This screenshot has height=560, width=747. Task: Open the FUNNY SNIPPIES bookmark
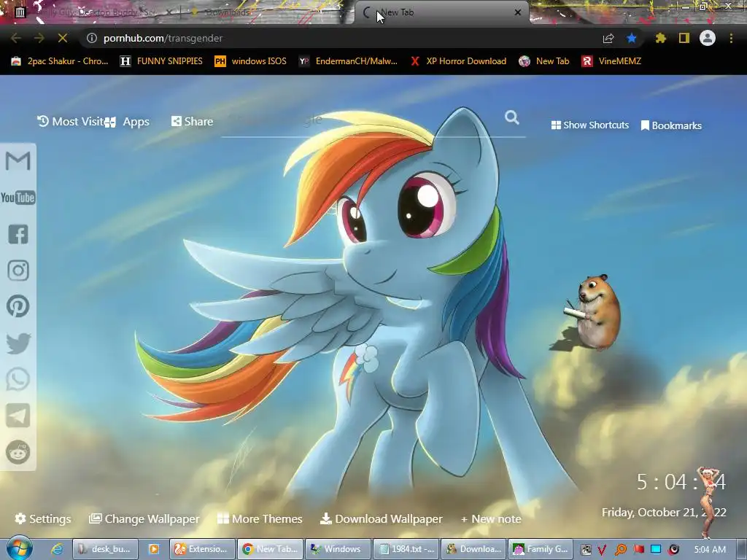coord(161,61)
